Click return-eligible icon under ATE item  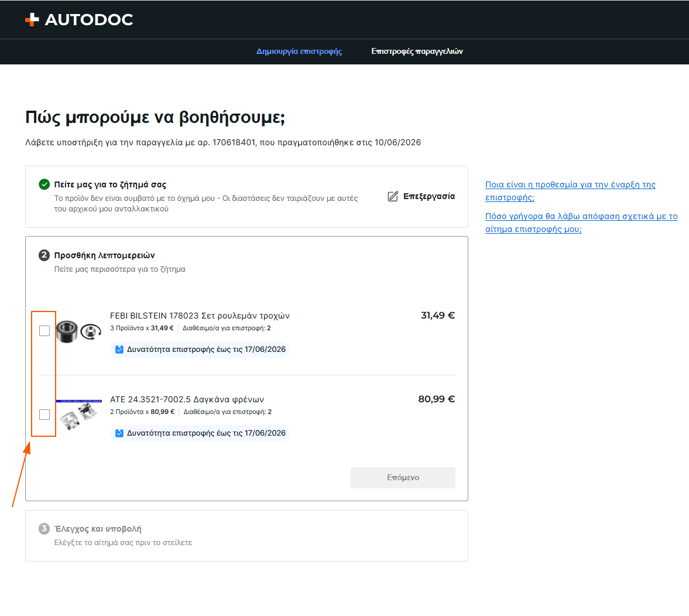tap(119, 433)
